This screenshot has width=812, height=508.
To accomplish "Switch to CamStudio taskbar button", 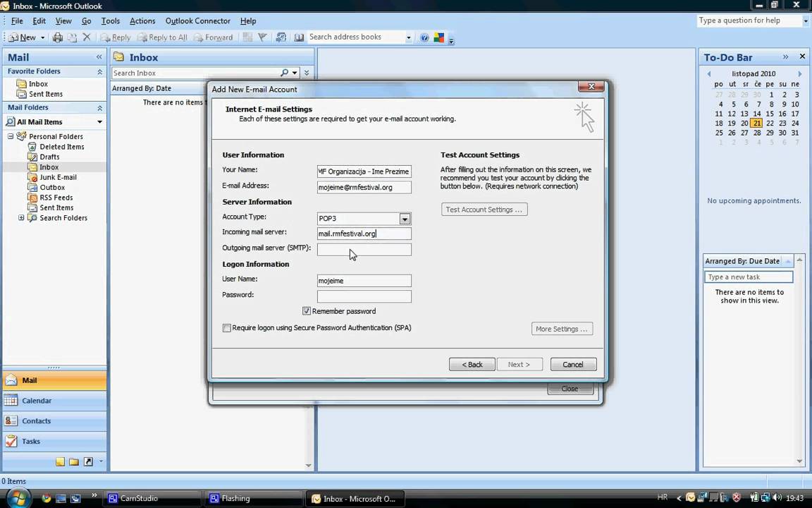I will pyautogui.click(x=152, y=498).
